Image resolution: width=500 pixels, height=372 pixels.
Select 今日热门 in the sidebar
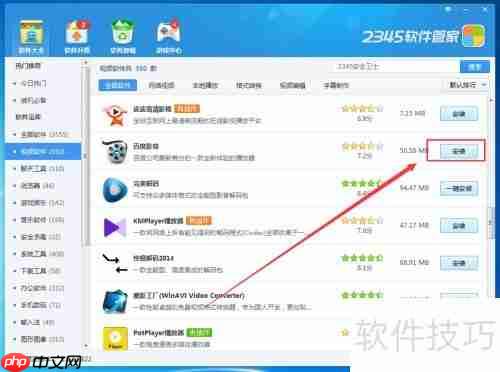33,83
